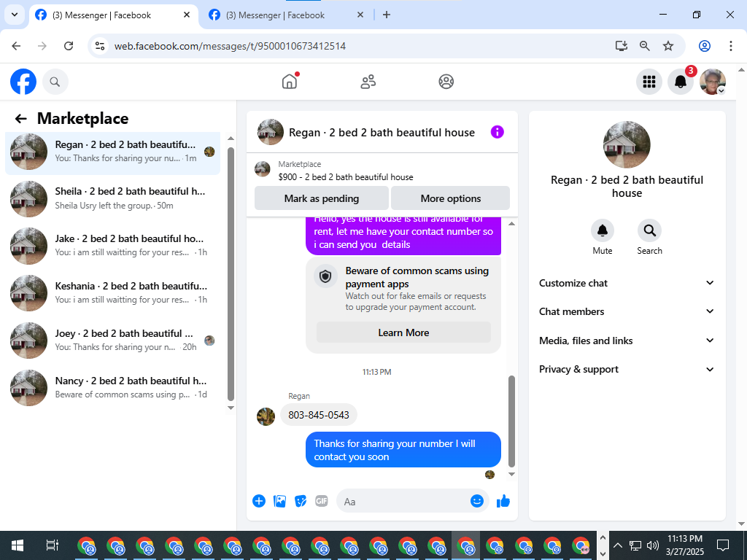The height and width of the screenshot is (560, 747).
Task: Open the Facebook logo home link
Action: pyautogui.click(x=23, y=82)
